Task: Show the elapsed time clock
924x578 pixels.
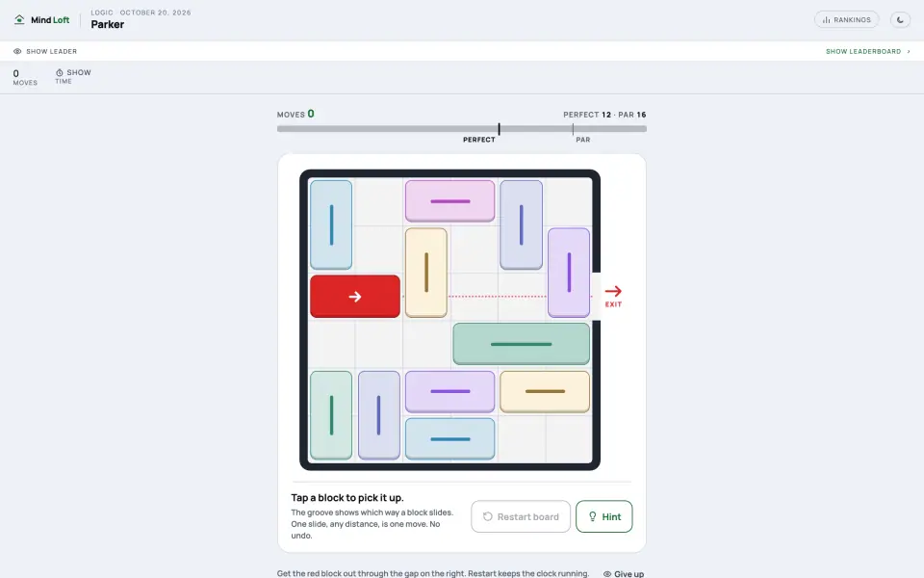Action: (x=73, y=76)
